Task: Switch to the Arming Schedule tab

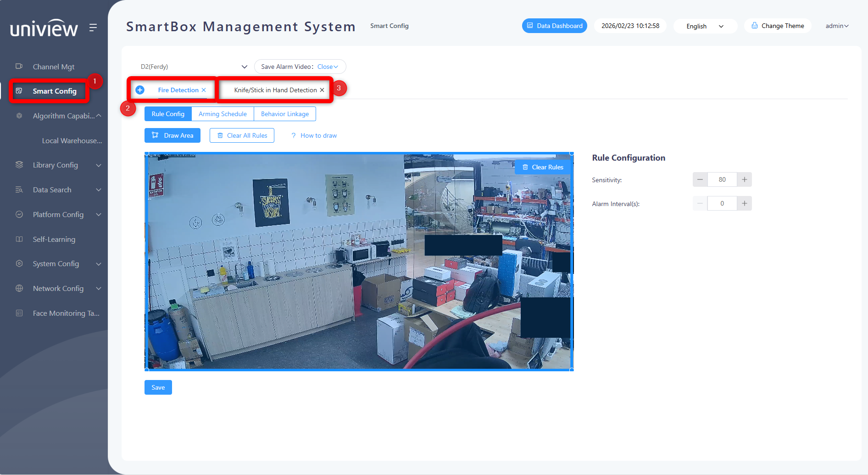Action: (223, 114)
